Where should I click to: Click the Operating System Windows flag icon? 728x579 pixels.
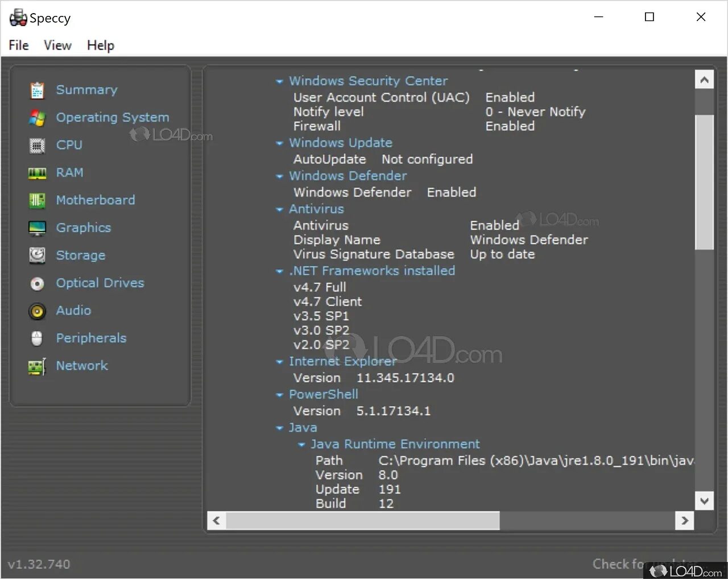click(37, 118)
